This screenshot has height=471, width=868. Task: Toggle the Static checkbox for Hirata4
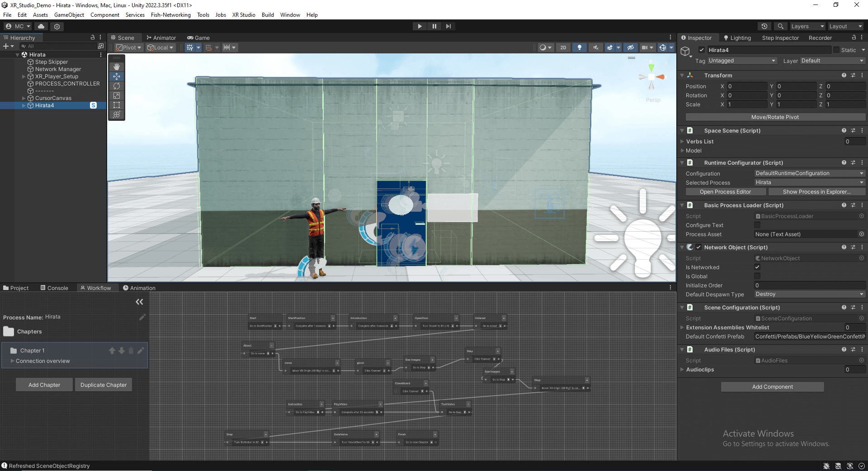836,50
